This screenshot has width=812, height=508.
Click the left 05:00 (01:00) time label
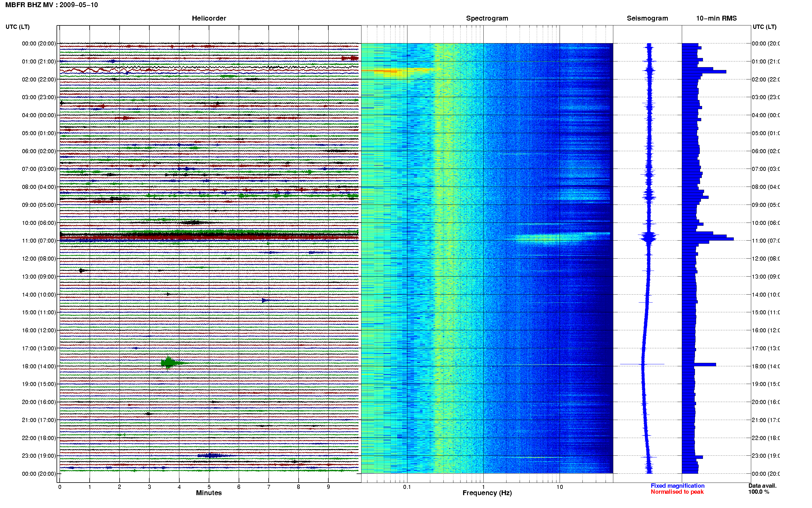pyautogui.click(x=39, y=133)
